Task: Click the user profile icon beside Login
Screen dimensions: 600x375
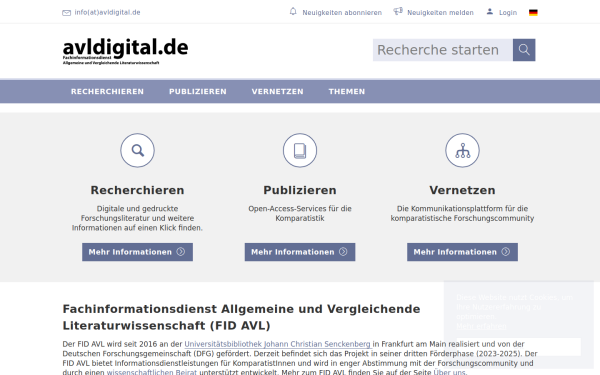Action: coord(490,11)
